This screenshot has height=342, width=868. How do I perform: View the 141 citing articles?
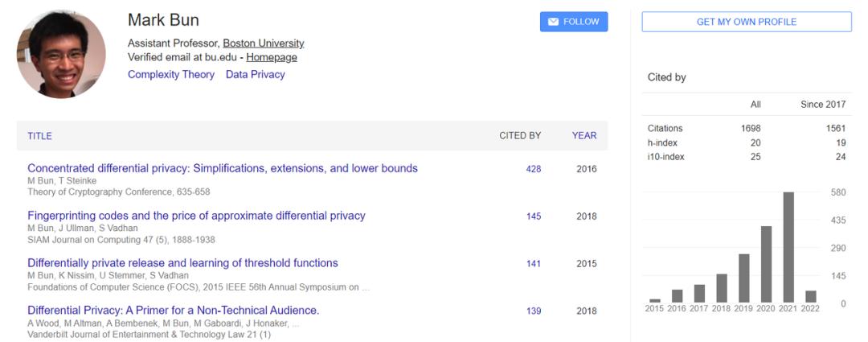click(533, 264)
